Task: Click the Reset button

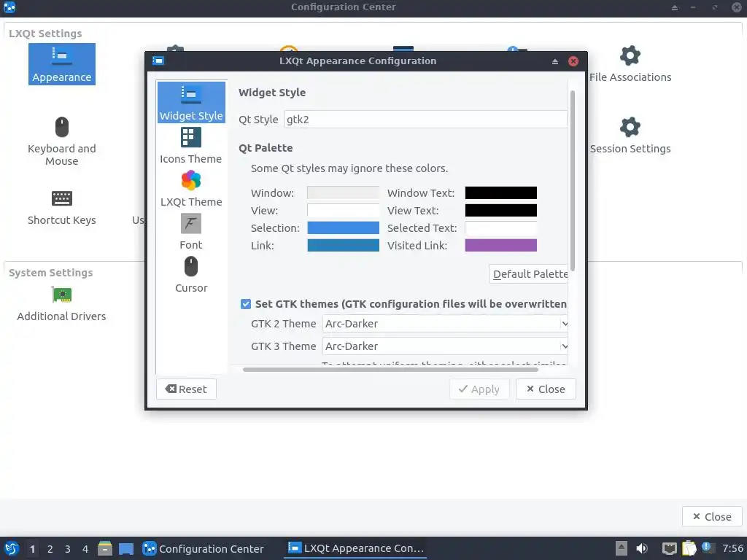Action: [x=186, y=389]
